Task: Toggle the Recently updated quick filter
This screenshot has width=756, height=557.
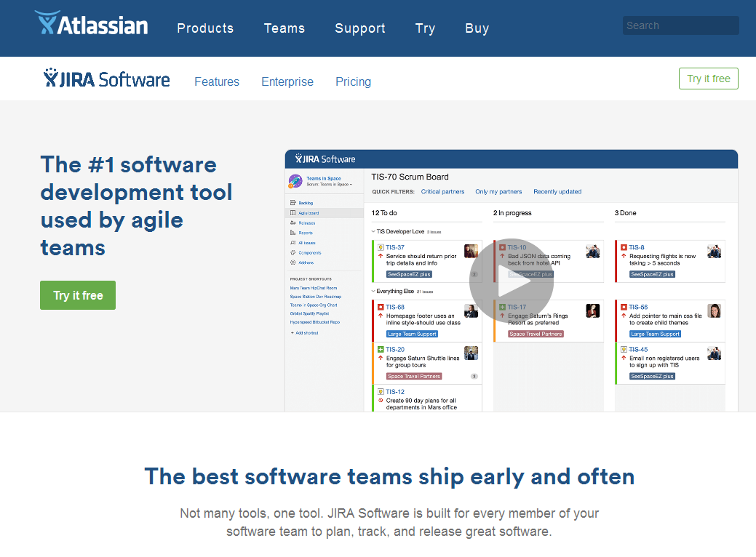Action: coord(557,192)
